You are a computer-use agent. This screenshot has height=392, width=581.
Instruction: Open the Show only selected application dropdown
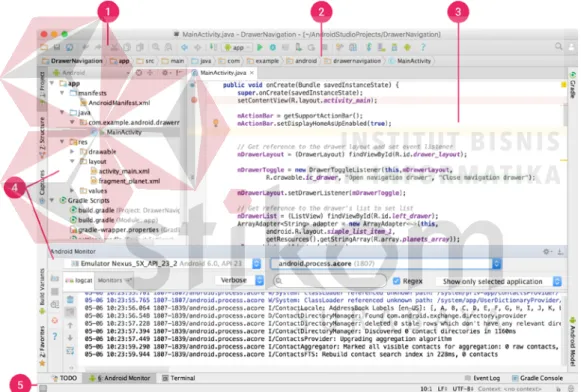[499, 282]
